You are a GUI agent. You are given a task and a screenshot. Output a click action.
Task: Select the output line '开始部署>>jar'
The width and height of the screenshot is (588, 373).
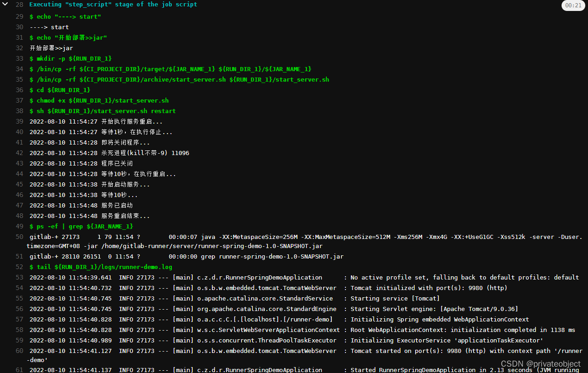pyautogui.click(x=52, y=48)
